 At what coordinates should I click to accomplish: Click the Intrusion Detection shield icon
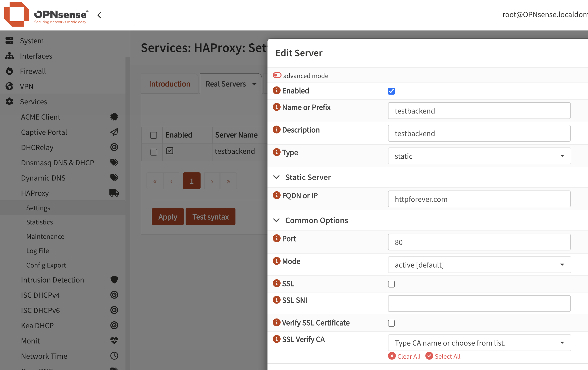coord(114,280)
